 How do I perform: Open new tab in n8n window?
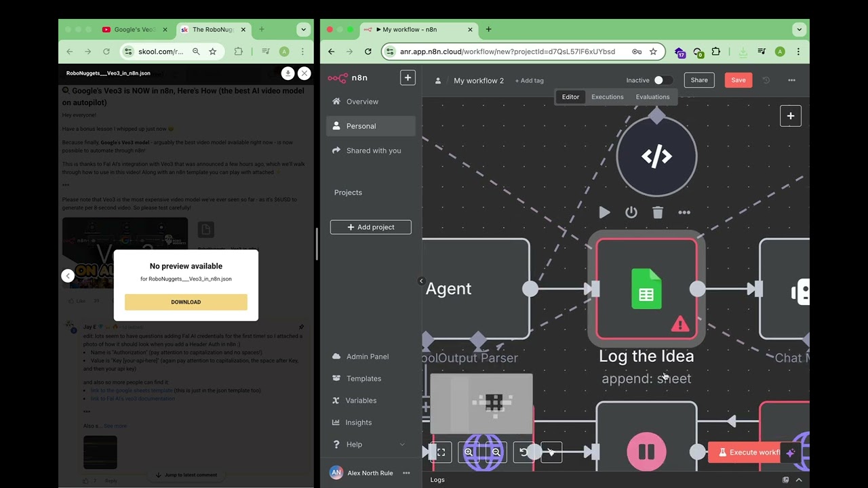(488, 29)
